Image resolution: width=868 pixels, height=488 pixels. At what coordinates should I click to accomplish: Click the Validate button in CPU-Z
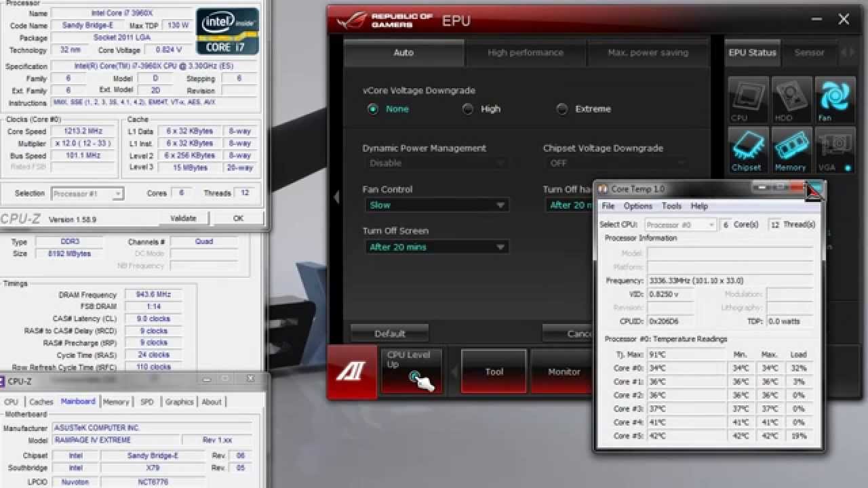(x=183, y=218)
